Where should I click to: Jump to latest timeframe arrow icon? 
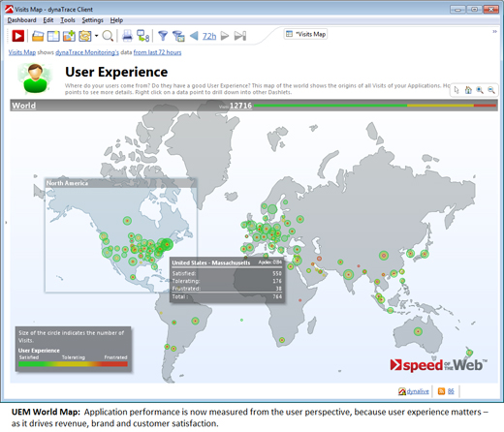240,36
